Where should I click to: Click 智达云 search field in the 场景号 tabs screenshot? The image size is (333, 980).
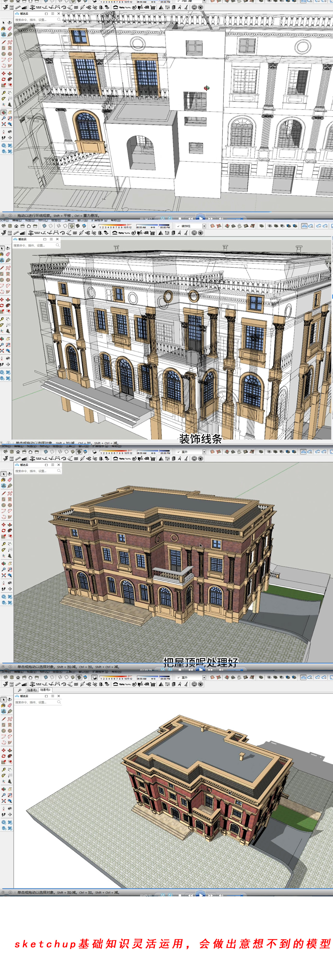coord(37,702)
